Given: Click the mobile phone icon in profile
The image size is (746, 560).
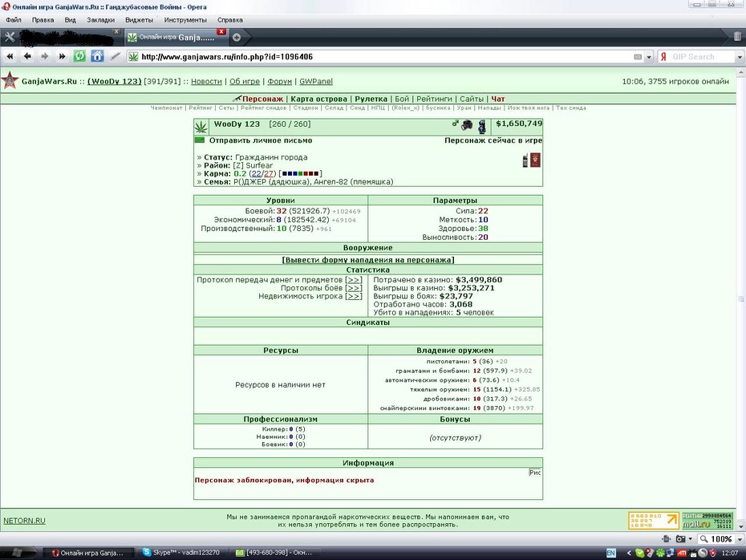Looking at the screenshot, I should tap(525, 160).
